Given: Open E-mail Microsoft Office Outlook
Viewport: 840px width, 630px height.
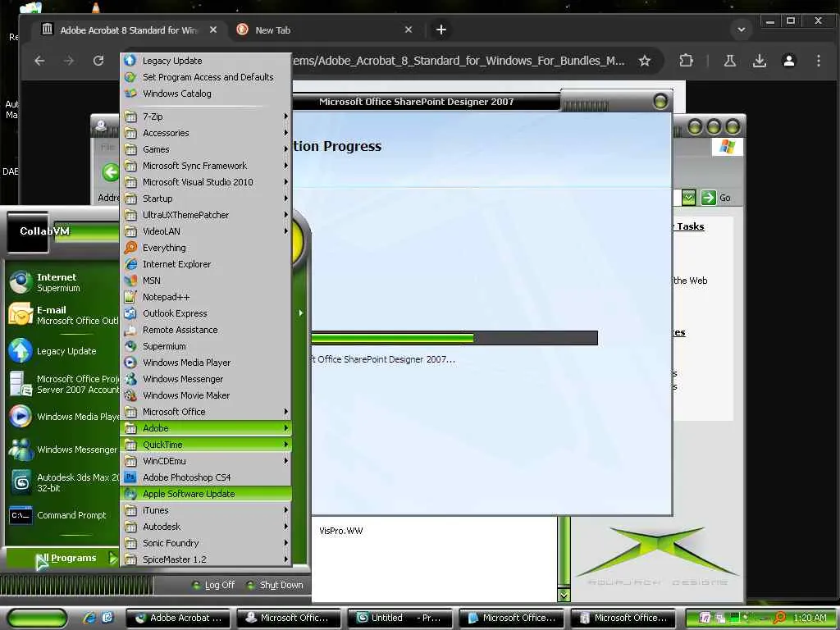Looking at the screenshot, I should click(x=62, y=315).
